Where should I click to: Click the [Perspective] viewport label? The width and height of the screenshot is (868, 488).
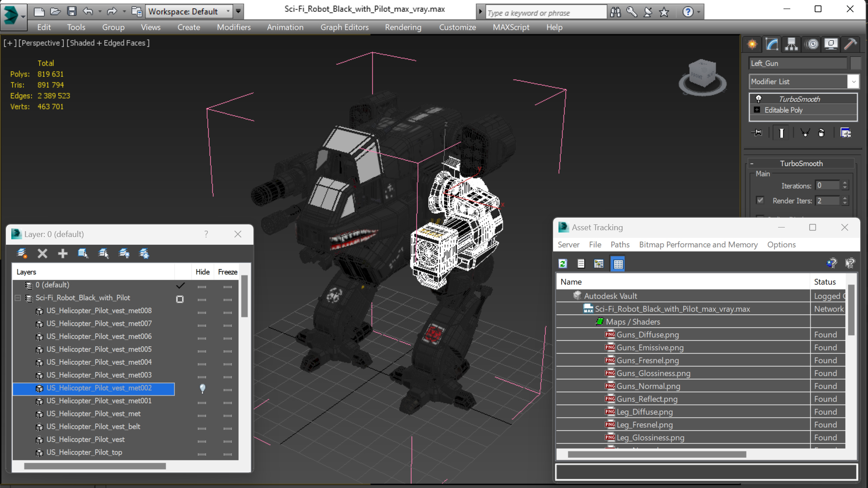(41, 43)
